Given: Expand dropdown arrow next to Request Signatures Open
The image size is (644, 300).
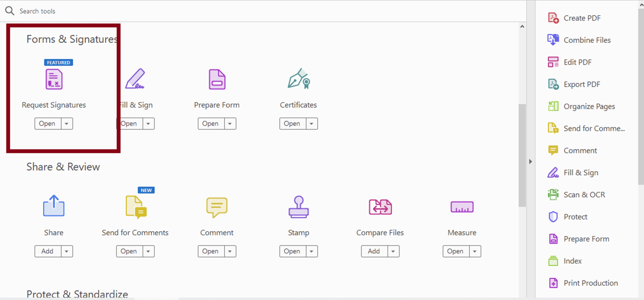Looking at the screenshot, I should click(67, 124).
